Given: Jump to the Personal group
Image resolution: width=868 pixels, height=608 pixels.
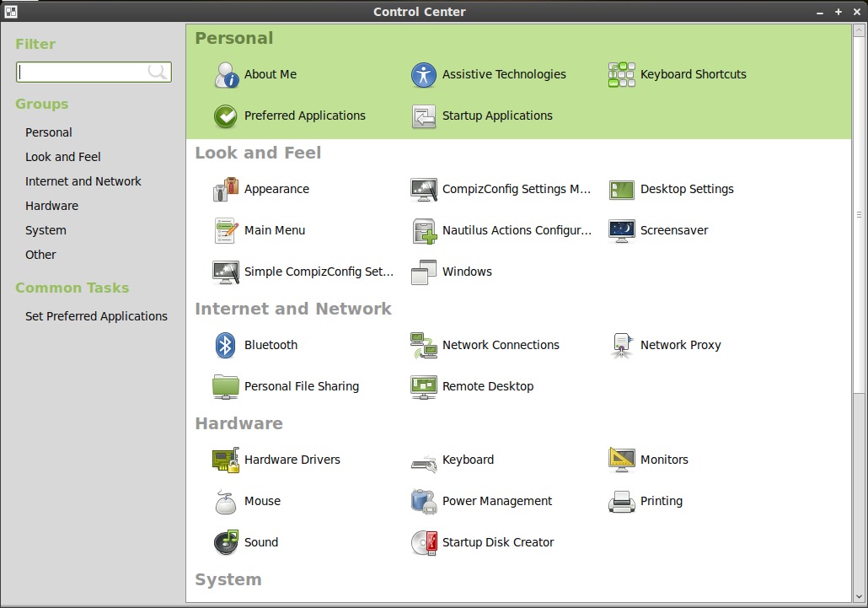Looking at the screenshot, I should [x=49, y=132].
